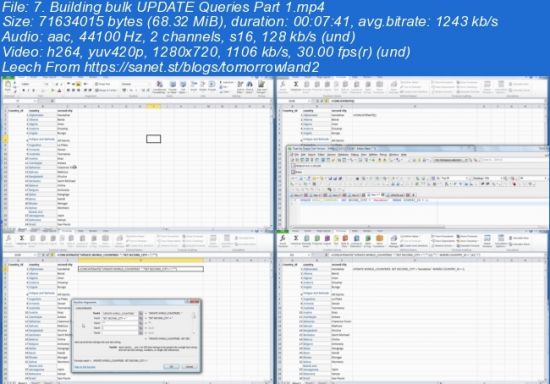Select the outlined empty cell in Home-ribbon frame
The height and width of the screenshot is (384, 550).
[x=154, y=139]
